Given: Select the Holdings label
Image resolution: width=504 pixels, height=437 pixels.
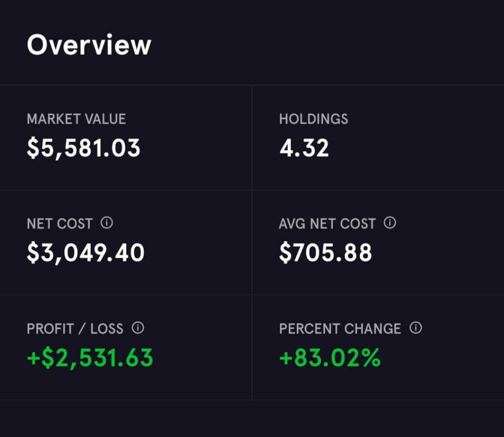Looking at the screenshot, I should click(x=314, y=119).
